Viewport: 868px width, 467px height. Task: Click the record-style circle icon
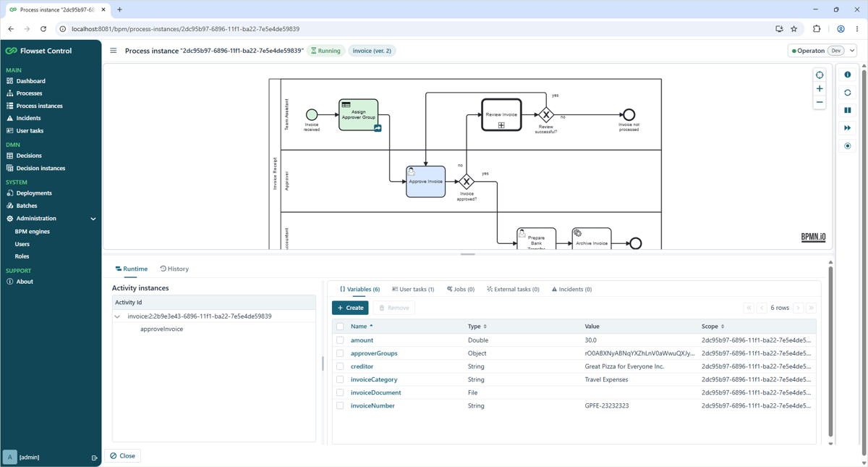click(x=848, y=146)
